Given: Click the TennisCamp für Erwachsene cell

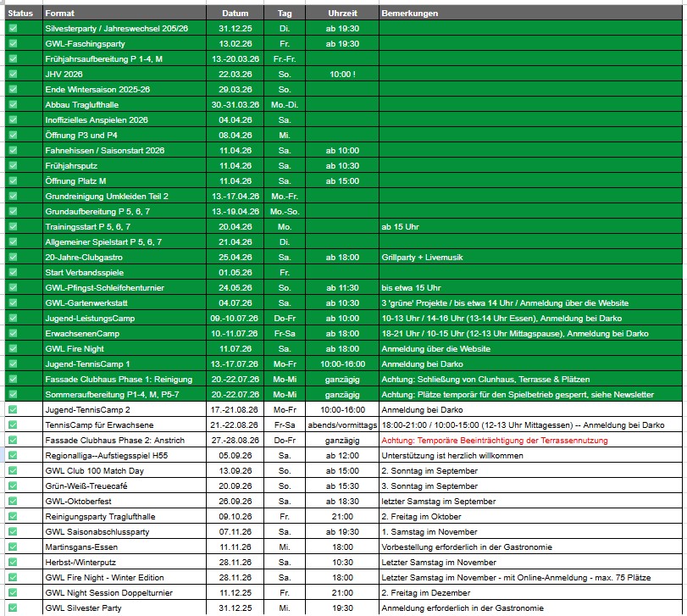Looking at the screenshot, I should click(x=125, y=425).
